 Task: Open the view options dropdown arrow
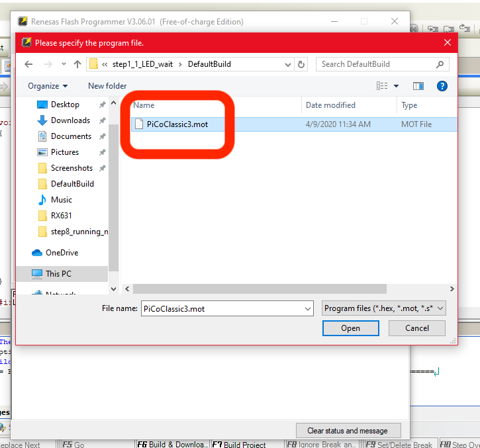[x=396, y=86]
